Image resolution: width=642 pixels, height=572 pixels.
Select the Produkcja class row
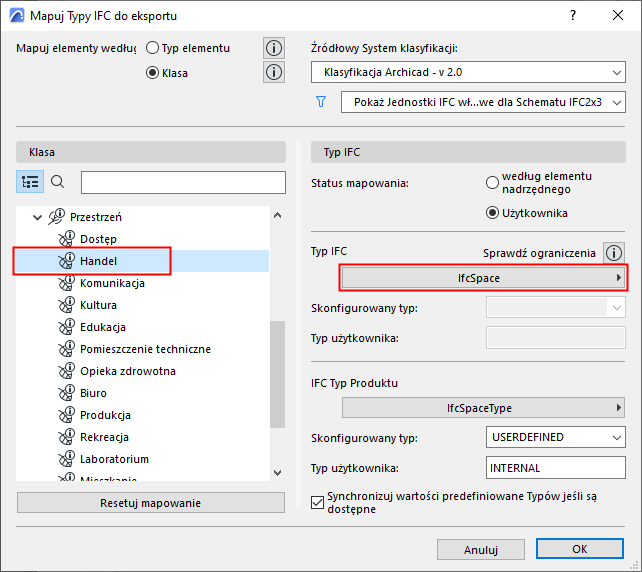[142, 415]
